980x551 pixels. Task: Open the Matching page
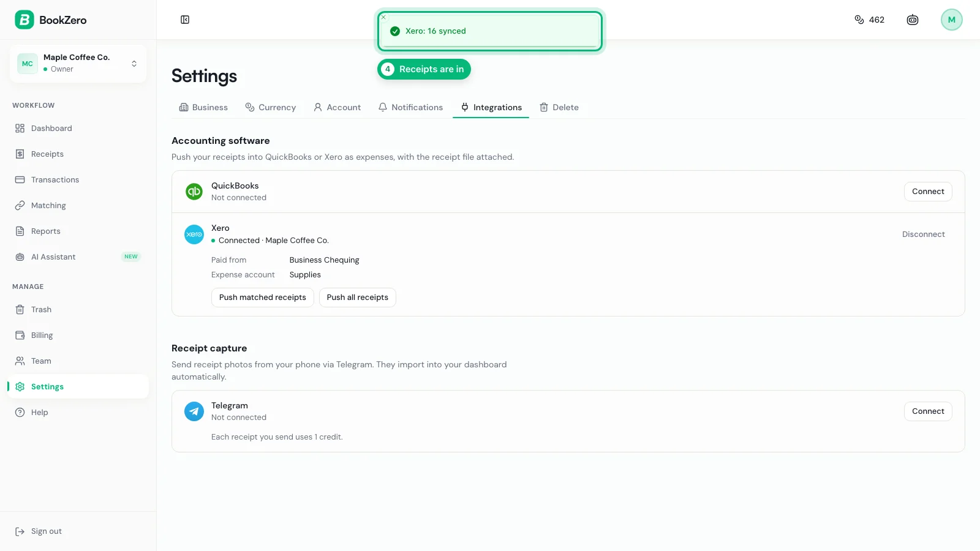78,206
